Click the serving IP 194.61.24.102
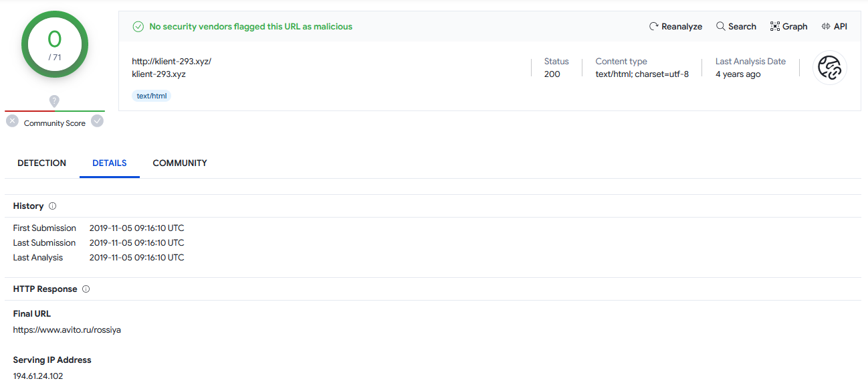The height and width of the screenshot is (389, 868). (x=38, y=376)
